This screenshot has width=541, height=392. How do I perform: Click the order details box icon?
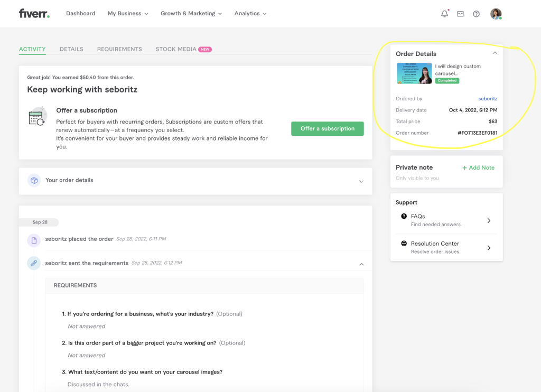click(34, 180)
